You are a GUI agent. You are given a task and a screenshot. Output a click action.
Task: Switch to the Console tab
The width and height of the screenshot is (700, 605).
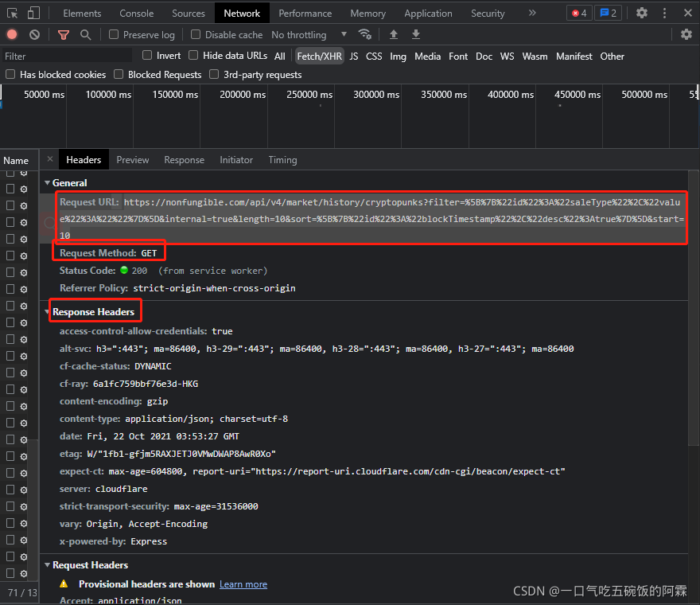[136, 14]
